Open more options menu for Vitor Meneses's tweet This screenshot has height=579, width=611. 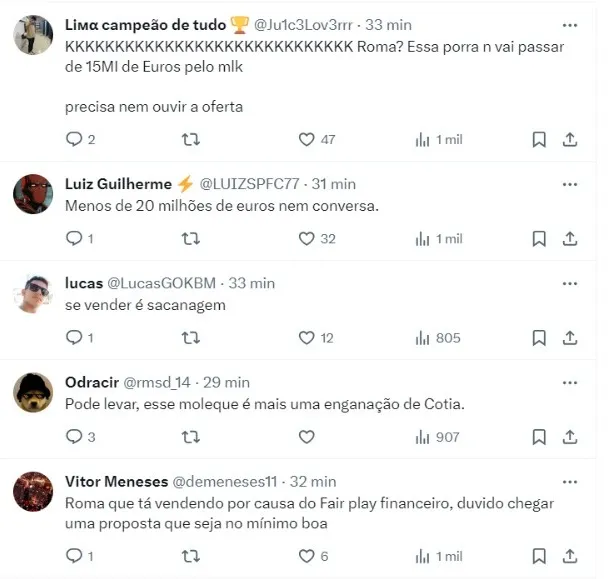[x=570, y=482]
